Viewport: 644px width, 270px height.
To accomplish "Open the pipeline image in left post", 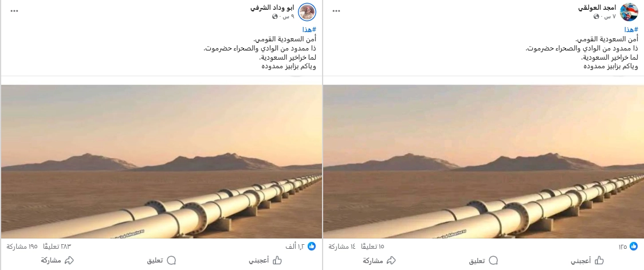I will point(162,162).
